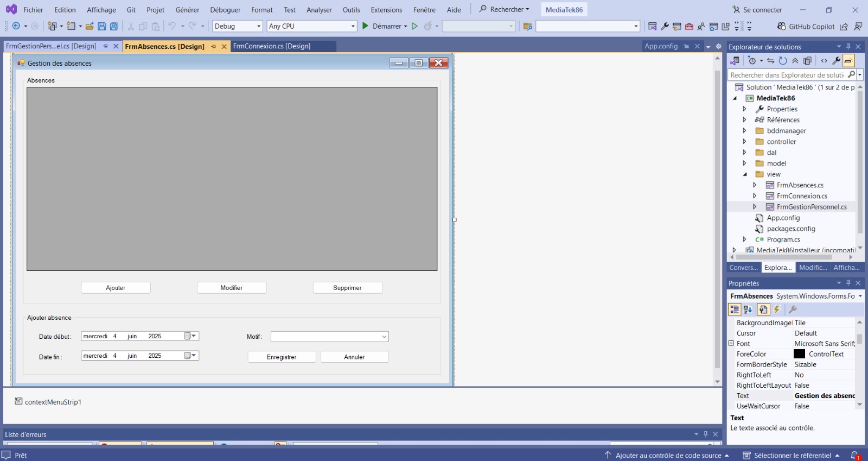Open the Fichier menu
The width and height of the screenshot is (868, 461).
pos(33,10)
